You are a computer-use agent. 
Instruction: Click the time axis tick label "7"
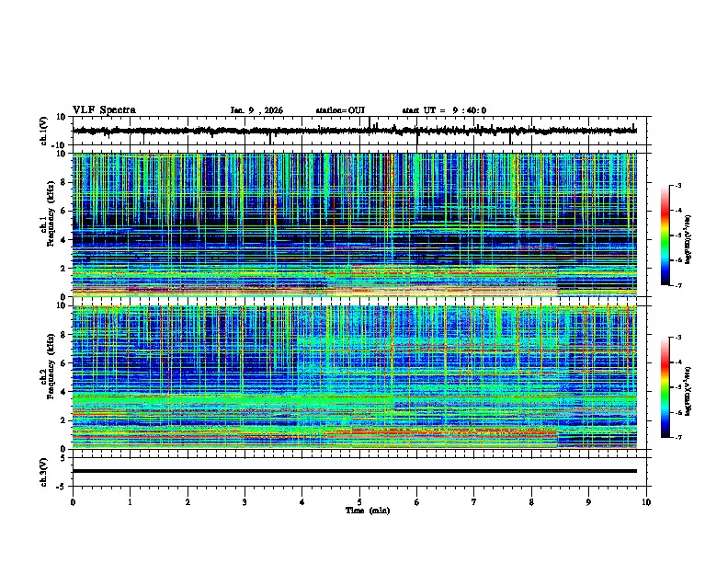click(x=474, y=502)
